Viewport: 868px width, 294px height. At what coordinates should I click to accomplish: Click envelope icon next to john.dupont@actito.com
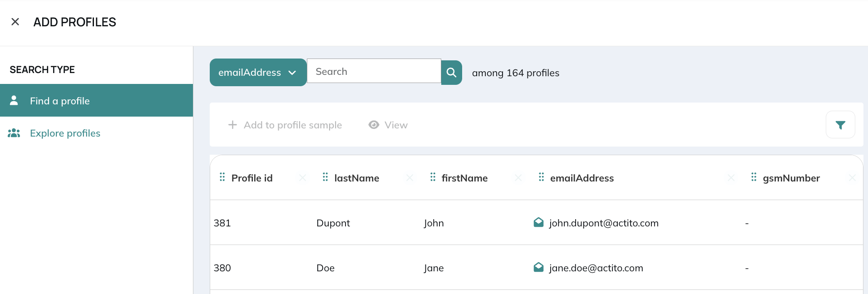[x=538, y=222]
